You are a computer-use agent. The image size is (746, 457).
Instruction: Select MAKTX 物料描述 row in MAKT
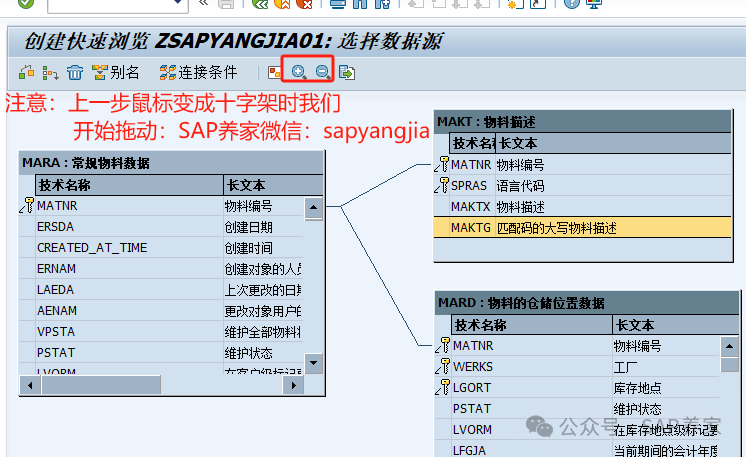pyautogui.click(x=583, y=206)
